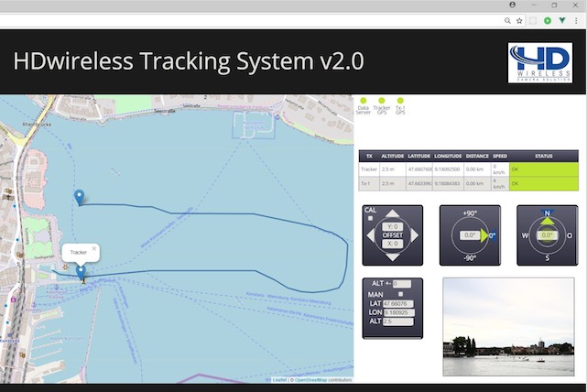587x392 pixels.
Task: Click the Tx-1 longitude 9.18084383 cell
Action: click(448, 183)
